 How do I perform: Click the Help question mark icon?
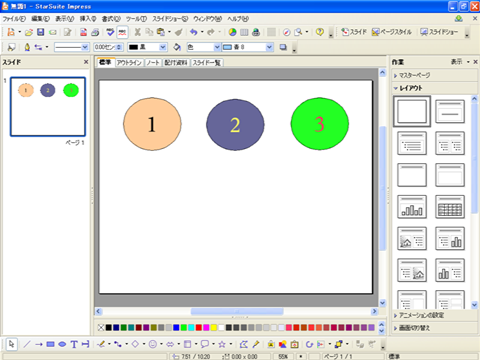[x=319, y=32]
